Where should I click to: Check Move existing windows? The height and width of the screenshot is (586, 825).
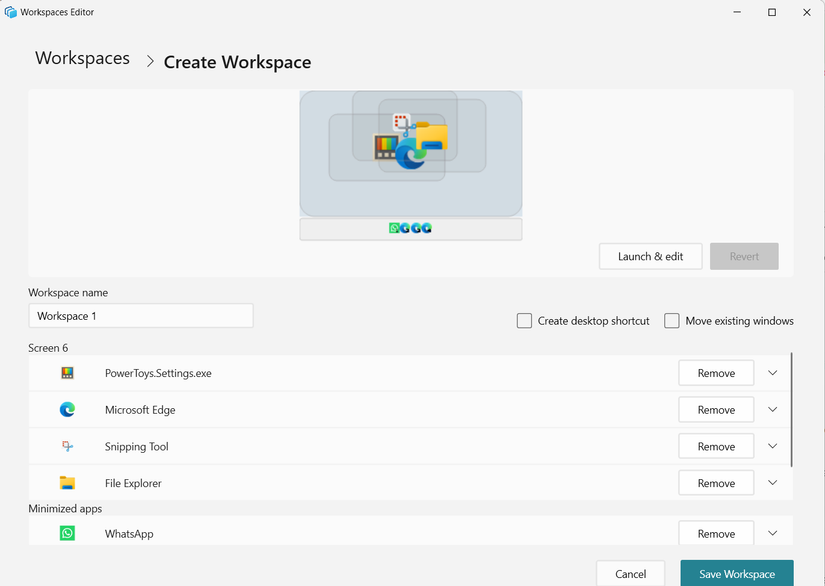click(x=671, y=320)
